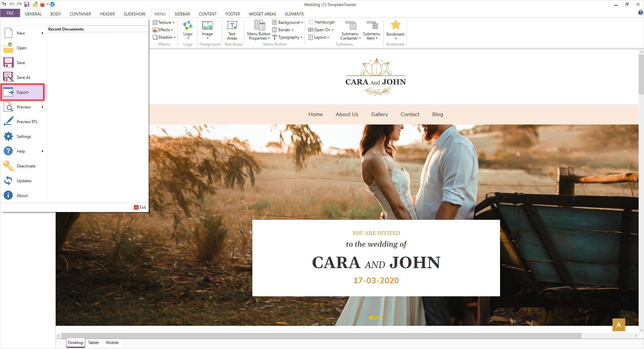Toggle the Hamburger checkbox
Screen dimensions: 644x349
311,22
